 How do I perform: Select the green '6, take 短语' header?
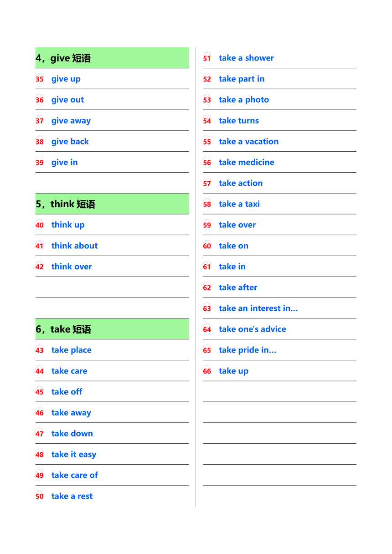112,329
